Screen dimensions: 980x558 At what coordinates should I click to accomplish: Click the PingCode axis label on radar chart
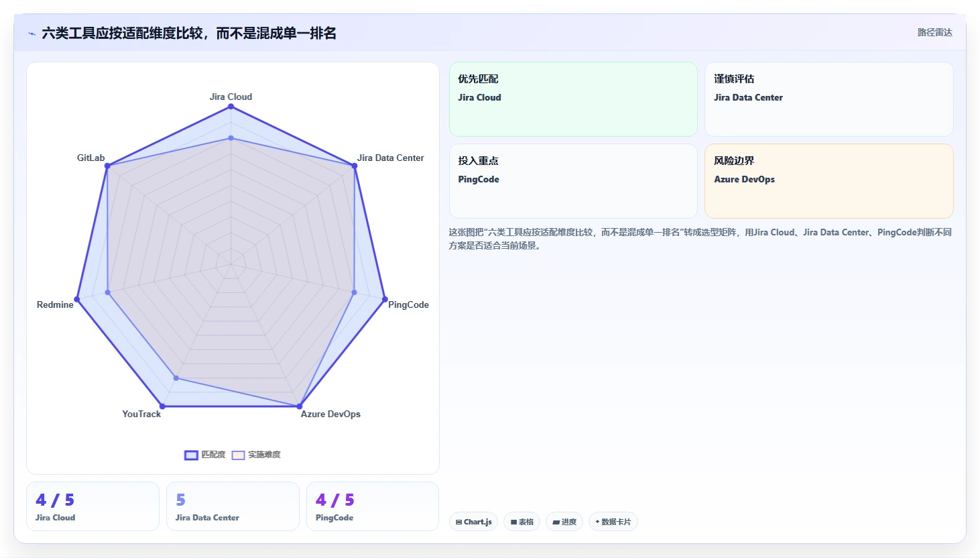408,304
